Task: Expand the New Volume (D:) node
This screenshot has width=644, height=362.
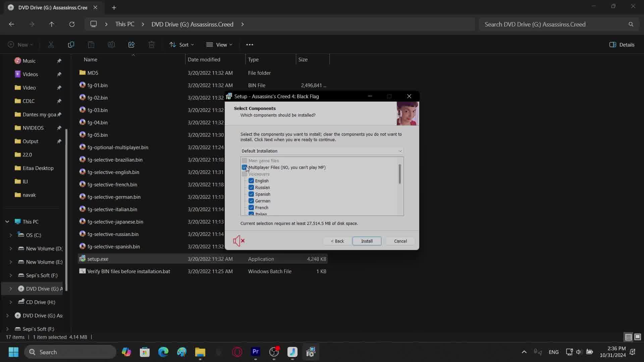Action: 11,248
